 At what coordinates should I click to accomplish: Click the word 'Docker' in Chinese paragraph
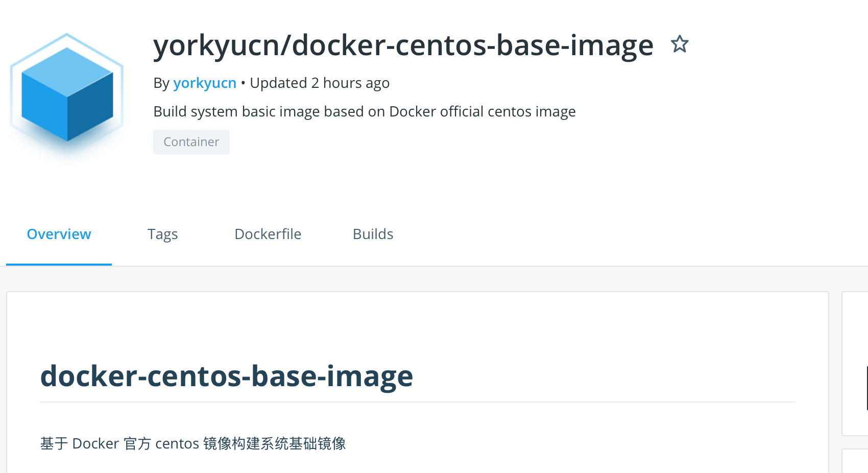pos(95,443)
